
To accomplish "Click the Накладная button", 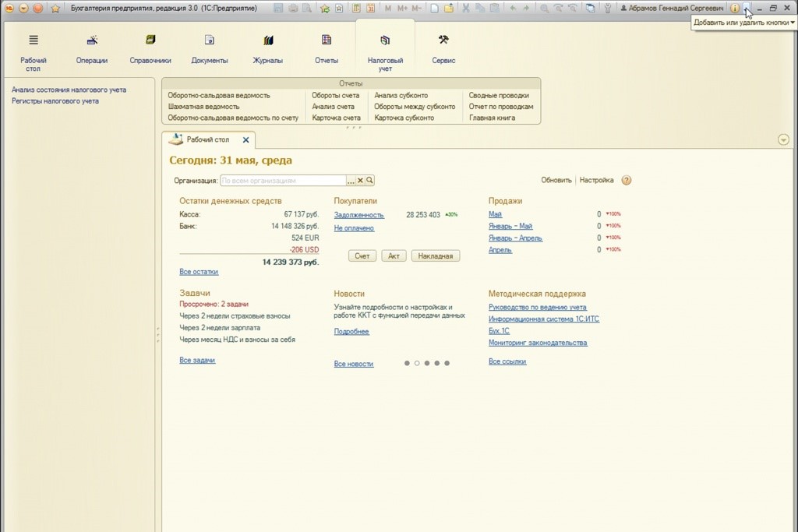I will pyautogui.click(x=435, y=255).
